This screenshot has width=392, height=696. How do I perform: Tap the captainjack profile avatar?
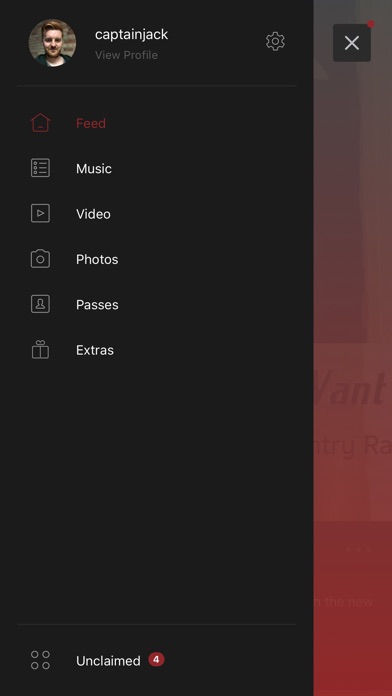(52, 43)
